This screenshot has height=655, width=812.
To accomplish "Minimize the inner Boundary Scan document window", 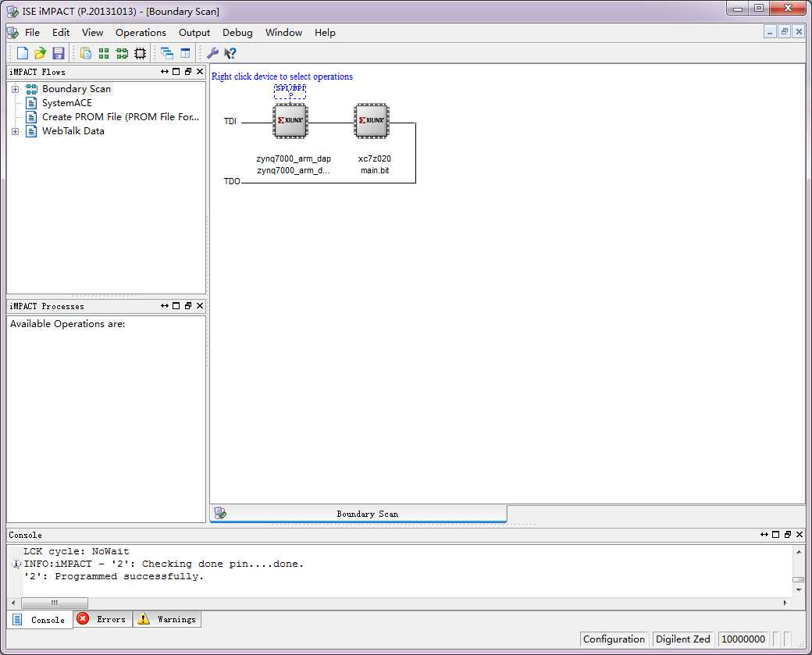I will coord(770,32).
